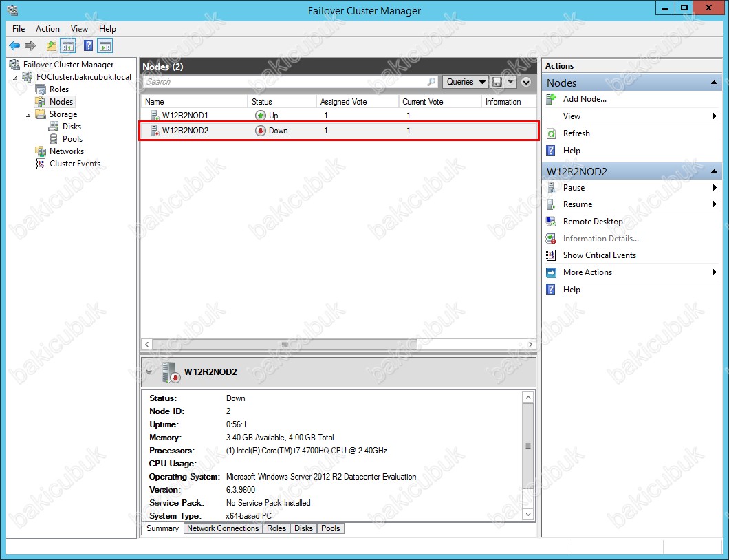This screenshot has width=729, height=560.
Task: Switch to the Disks tab
Action: (303, 528)
